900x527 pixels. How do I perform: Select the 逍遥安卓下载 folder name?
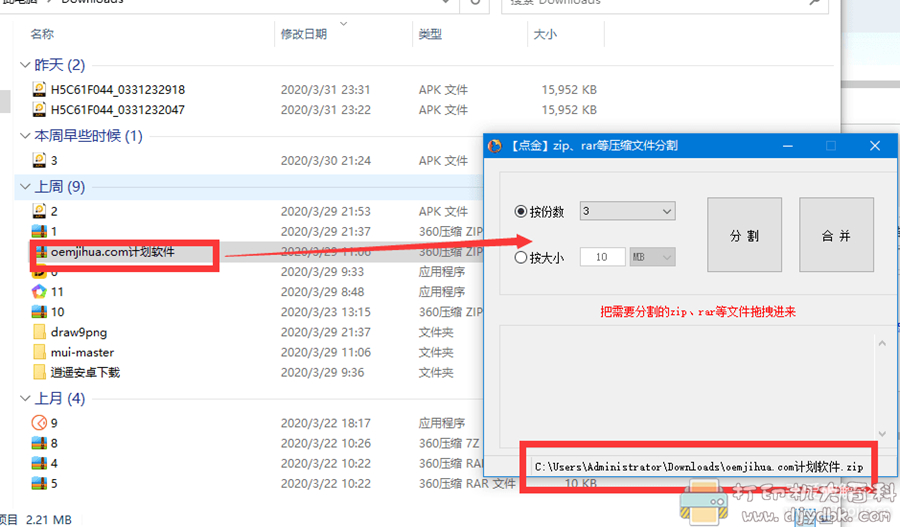(x=85, y=373)
